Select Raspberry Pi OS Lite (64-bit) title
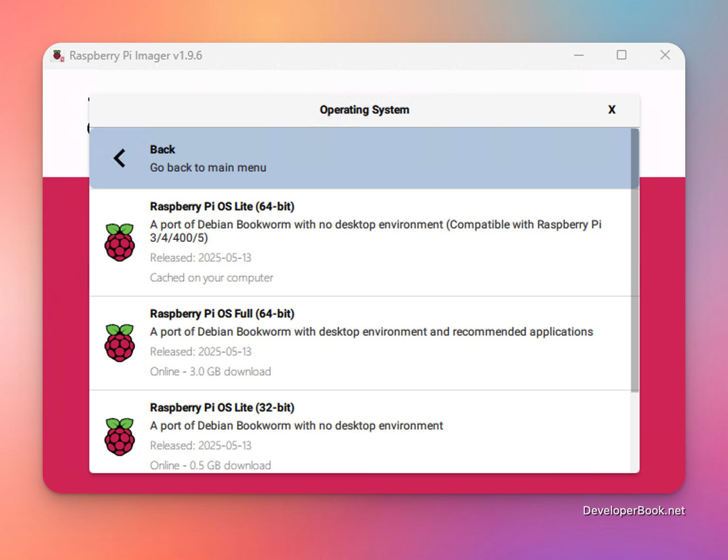This screenshot has height=560, width=728. (x=222, y=206)
